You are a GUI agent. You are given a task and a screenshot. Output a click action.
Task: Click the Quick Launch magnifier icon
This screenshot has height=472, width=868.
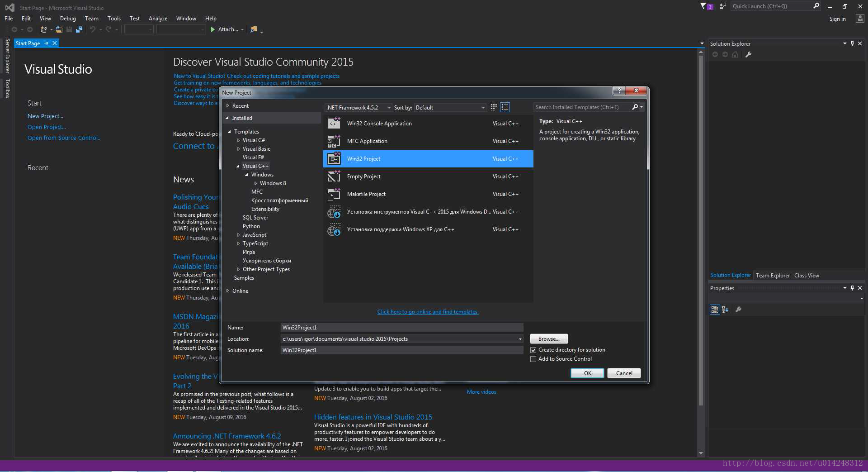[x=816, y=6]
